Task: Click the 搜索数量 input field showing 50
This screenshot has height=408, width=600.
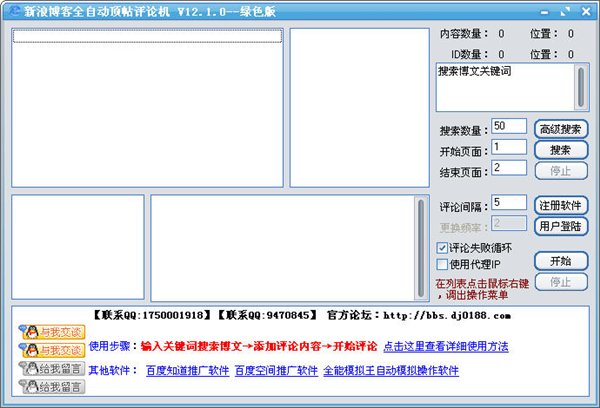Action: click(x=509, y=126)
